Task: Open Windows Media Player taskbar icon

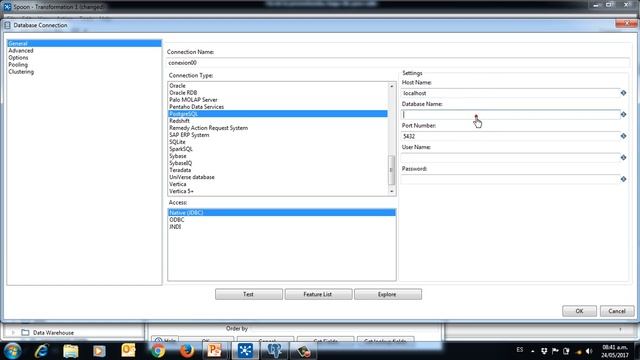Action: coord(99,351)
